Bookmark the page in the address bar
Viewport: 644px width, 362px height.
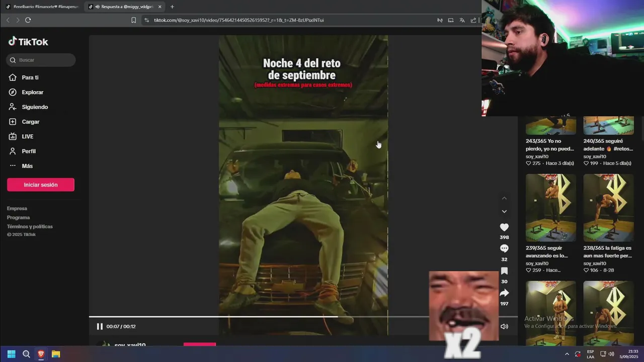coord(133,20)
